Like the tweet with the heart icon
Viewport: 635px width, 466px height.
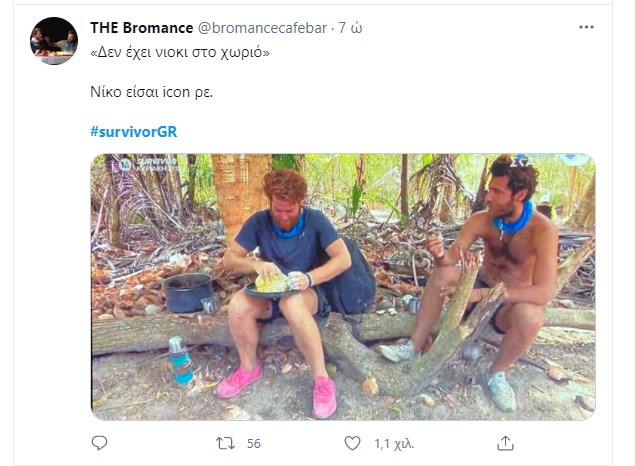coord(352,442)
